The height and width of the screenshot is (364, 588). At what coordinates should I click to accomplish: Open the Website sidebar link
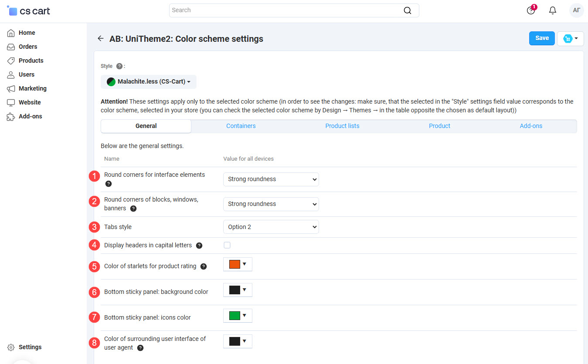coord(30,102)
